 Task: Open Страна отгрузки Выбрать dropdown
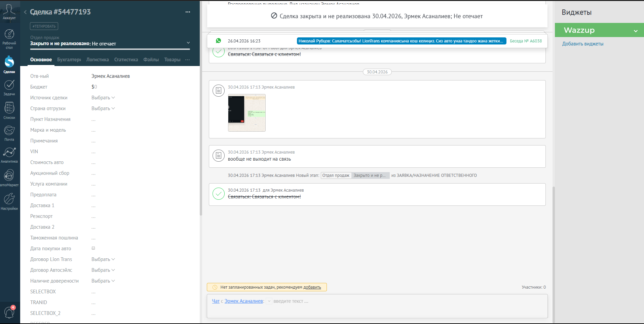(103, 108)
